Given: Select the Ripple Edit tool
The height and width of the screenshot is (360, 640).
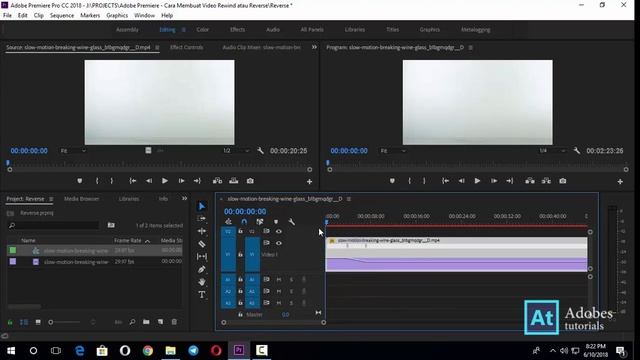Looking at the screenshot, I should tap(202, 231).
